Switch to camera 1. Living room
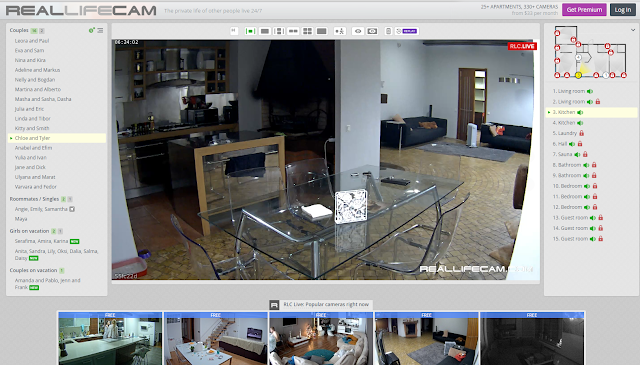Screen dimensions: 640x365 [x=569, y=91]
